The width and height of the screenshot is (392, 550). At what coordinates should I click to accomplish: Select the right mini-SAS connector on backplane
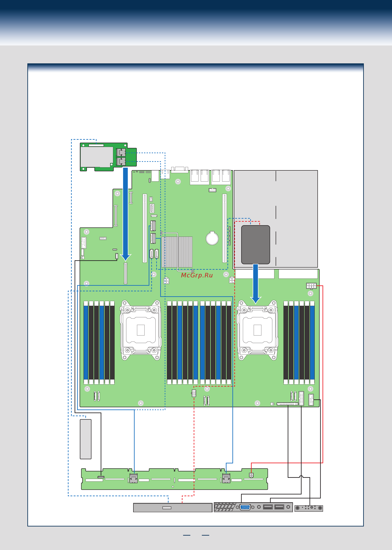point(226,478)
